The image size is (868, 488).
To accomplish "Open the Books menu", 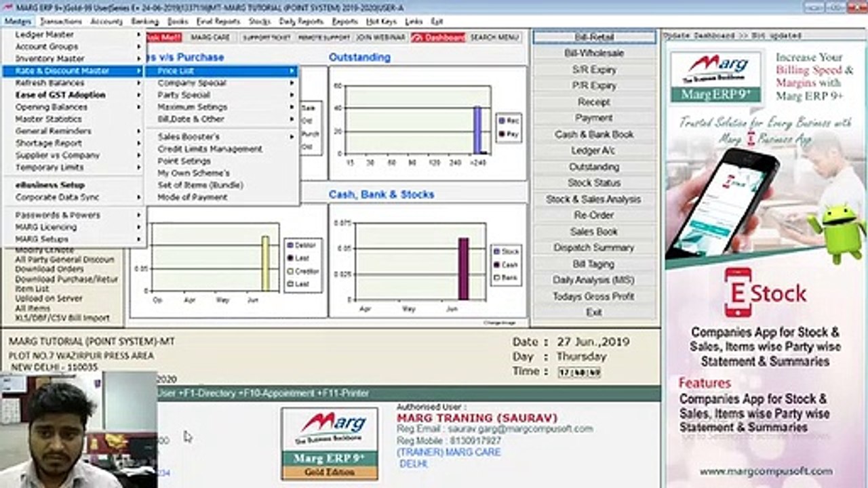I will [178, 22].
